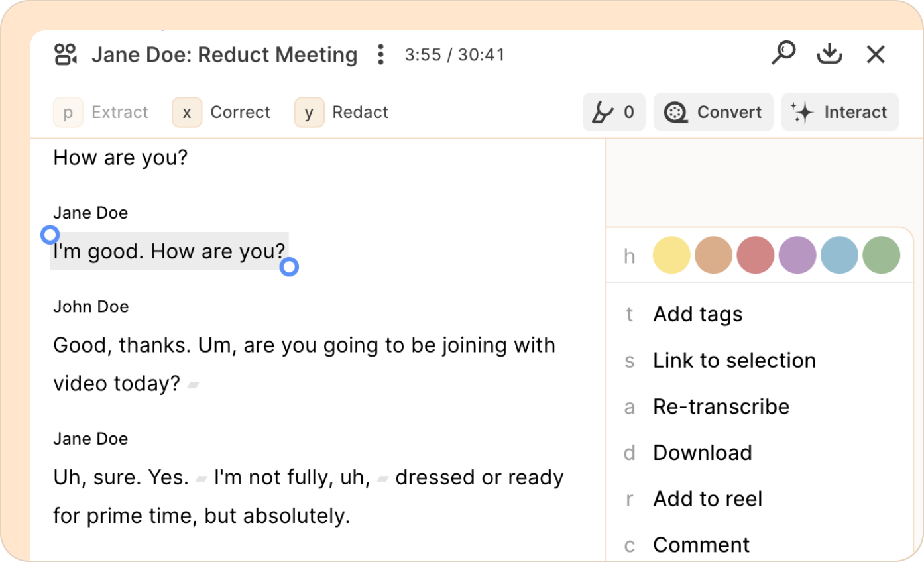
Task: Open the three-dot more options menu
Action: pyautogui.click(x=380, y=54)
